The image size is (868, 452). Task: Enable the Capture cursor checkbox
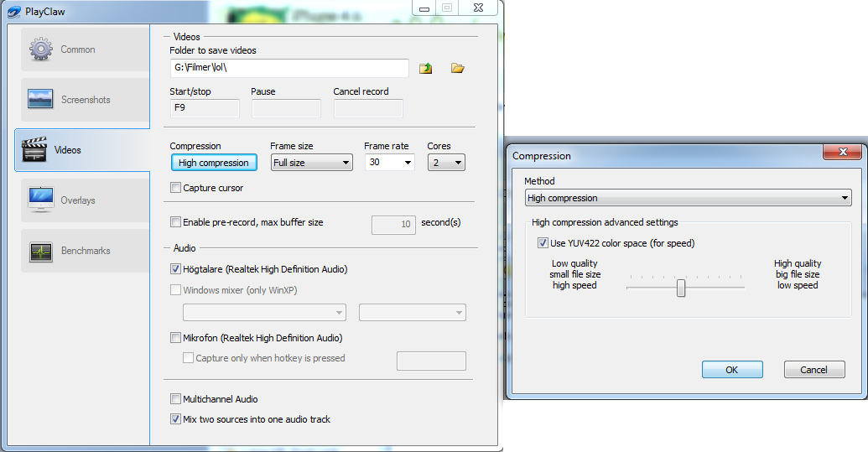175,188
